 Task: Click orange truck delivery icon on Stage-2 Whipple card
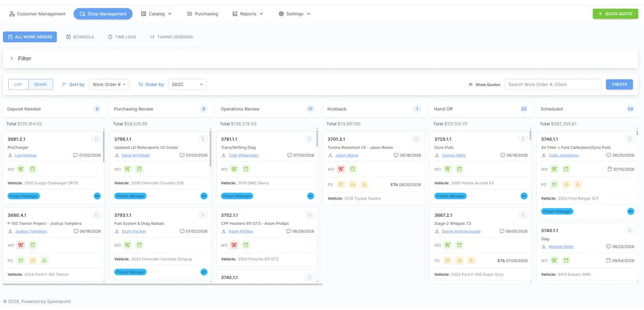click(459, 261)
